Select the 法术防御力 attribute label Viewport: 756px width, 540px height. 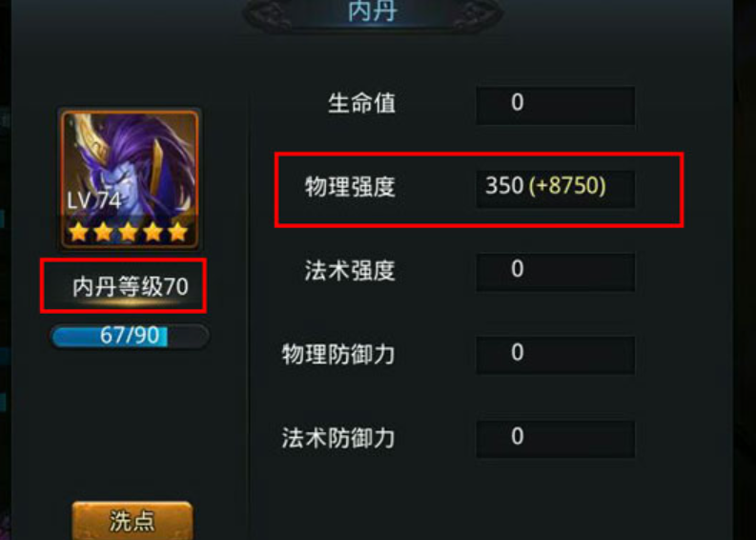338,437
